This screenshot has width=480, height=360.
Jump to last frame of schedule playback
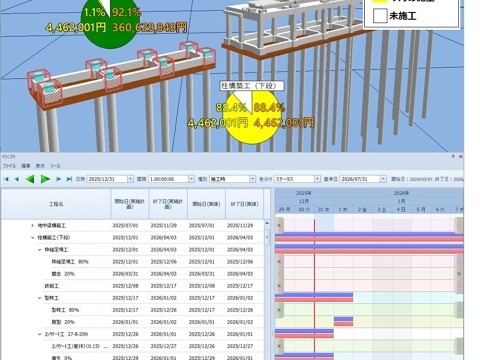tap(69, 179)
